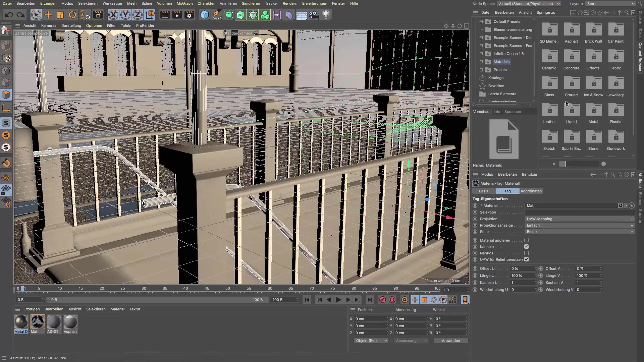The height and width of the screenshot is (362, 644).
Task: Switch to the Koordinaten tab
Action: point(531,191)
